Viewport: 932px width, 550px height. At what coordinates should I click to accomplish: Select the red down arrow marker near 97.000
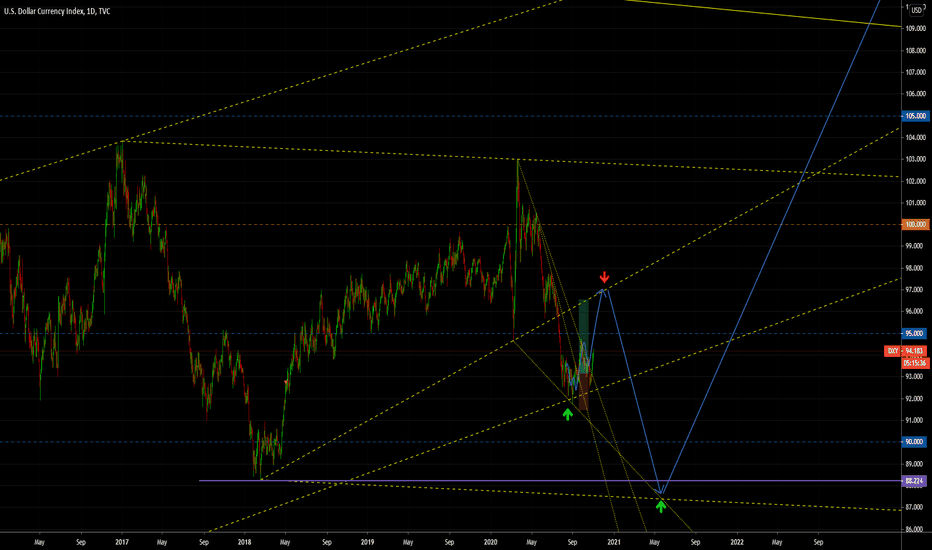point(604,277)
